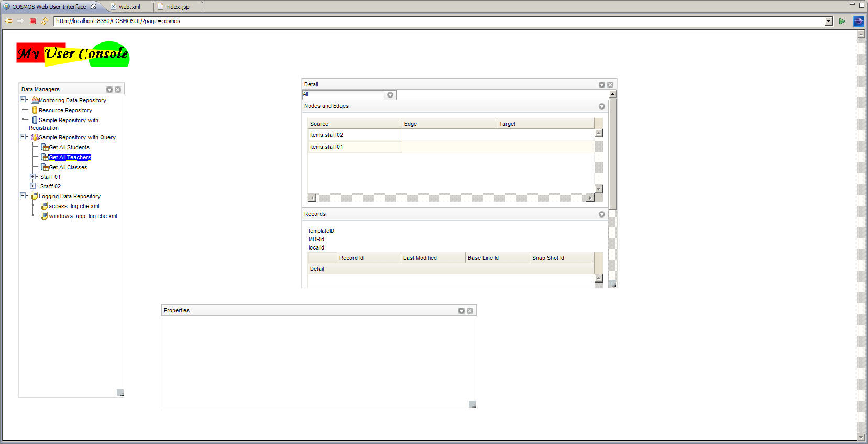Click the windows_app_log.cbe.xml file icon

tap(45, 216)
